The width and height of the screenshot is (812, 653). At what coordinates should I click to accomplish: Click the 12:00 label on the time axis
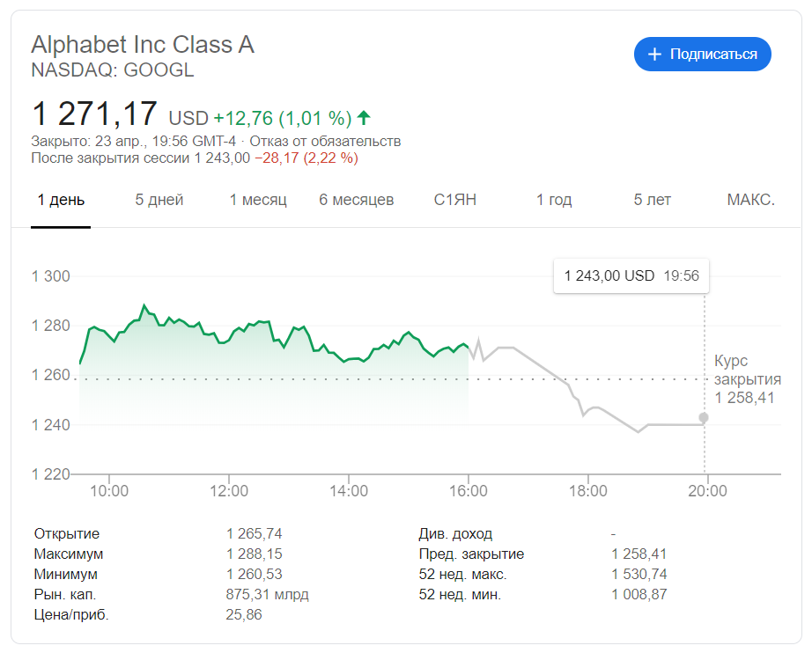229,490
